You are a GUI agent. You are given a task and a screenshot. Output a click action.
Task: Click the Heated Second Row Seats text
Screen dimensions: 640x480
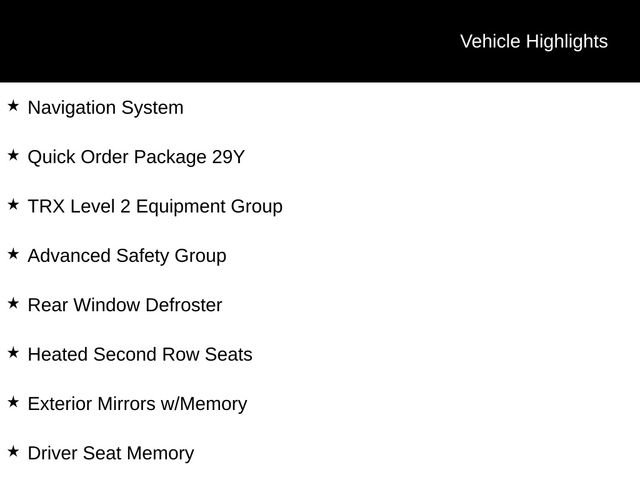(x=140, y=355)
